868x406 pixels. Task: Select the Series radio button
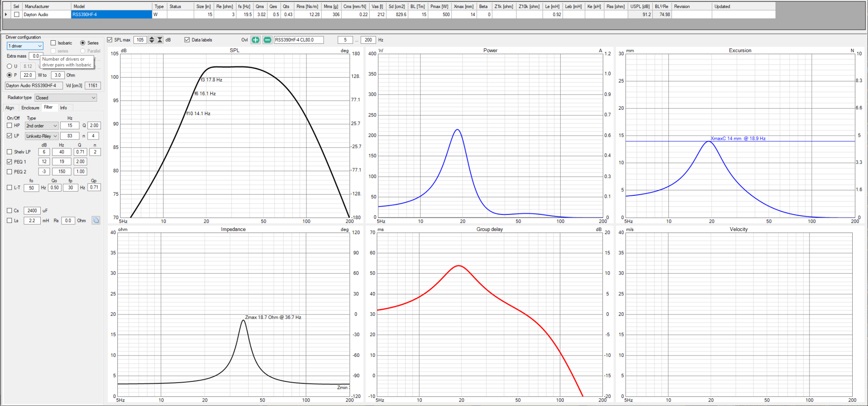(x=83, y=43)
